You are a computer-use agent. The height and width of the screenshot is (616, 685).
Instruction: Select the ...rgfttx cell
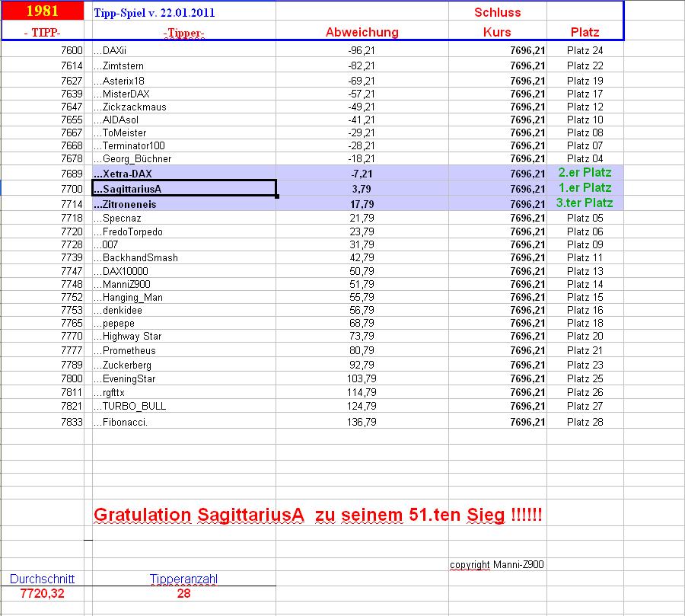tap(184, 392)
